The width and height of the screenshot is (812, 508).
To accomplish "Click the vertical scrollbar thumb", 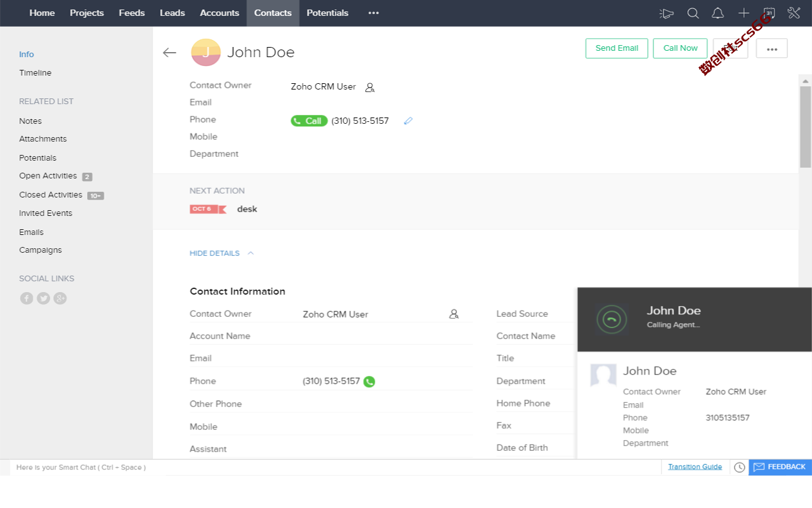I will (806, 127).
